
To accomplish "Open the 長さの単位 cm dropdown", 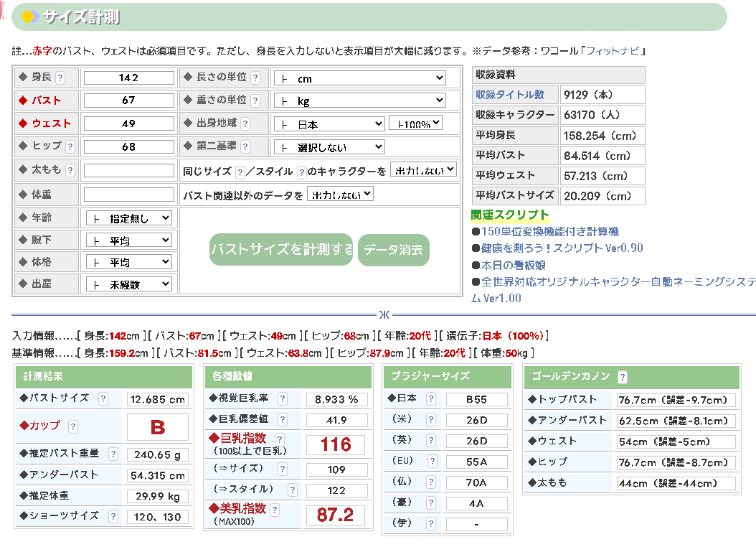I will (360, 78).
